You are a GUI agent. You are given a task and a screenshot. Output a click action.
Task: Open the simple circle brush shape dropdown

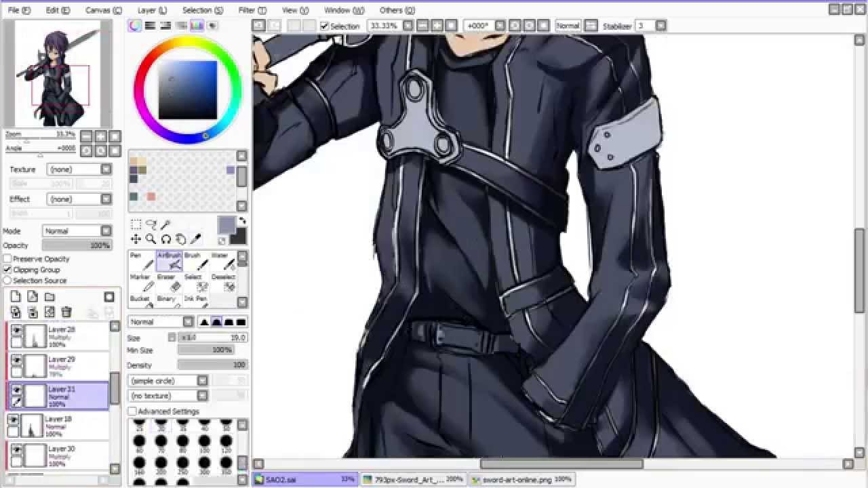click(168, 381)
